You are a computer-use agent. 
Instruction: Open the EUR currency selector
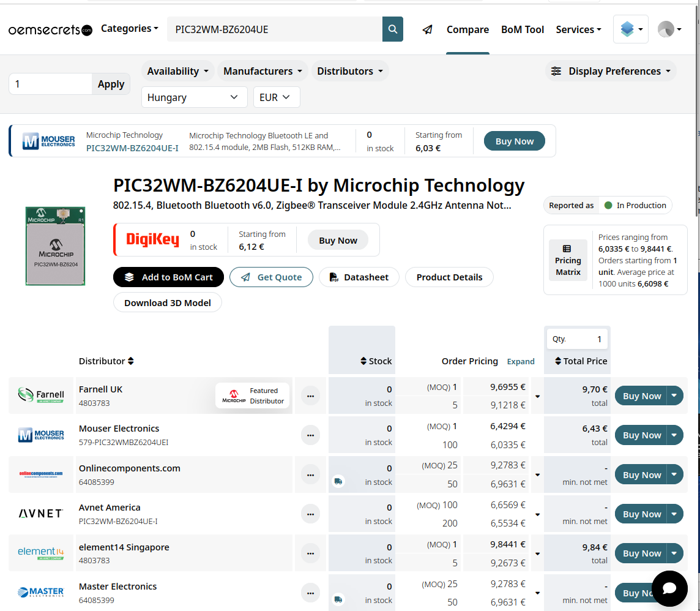[277, 97]
